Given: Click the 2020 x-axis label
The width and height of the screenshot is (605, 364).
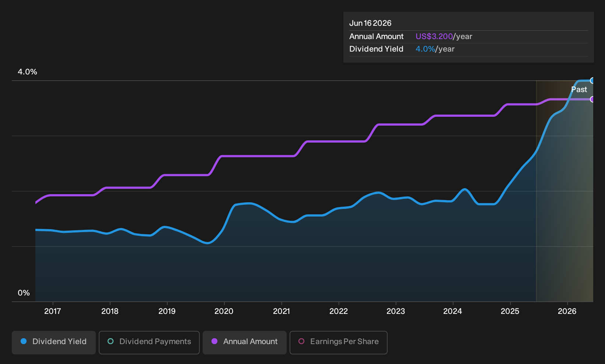Looking at the screenshot, I should tap(224, 311).
